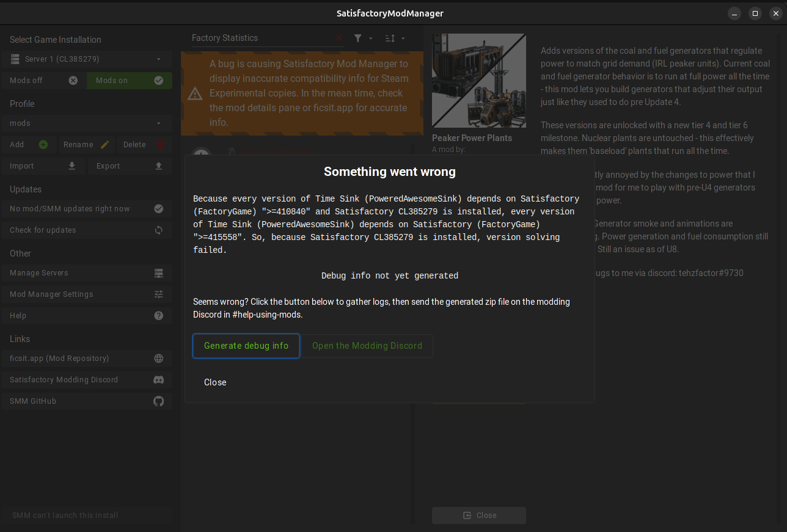The image size is (787, 532).
Task: Open the Help menu
Action: pos(87,316)
